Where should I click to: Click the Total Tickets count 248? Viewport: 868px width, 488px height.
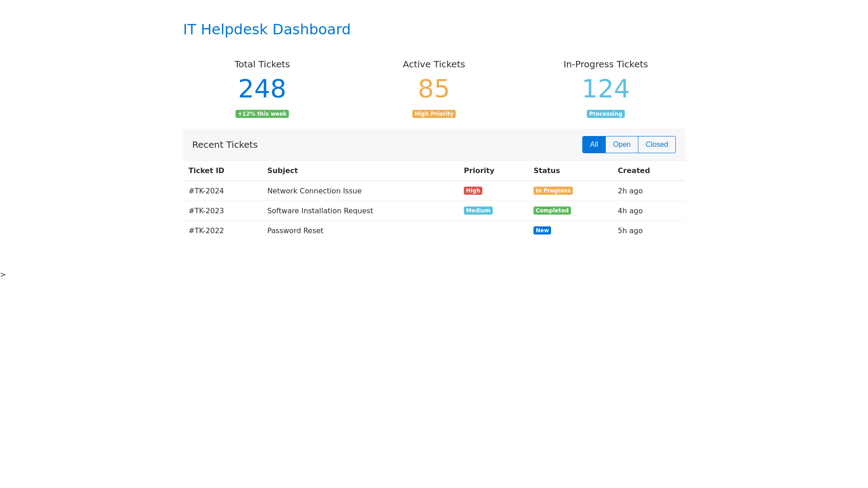[262, 89]
